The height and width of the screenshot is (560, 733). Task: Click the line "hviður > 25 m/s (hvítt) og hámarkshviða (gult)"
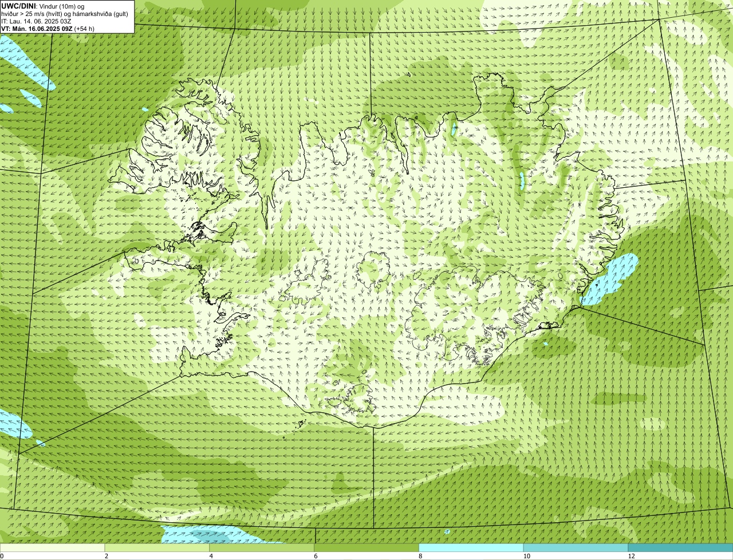click(x=65, y=13)
